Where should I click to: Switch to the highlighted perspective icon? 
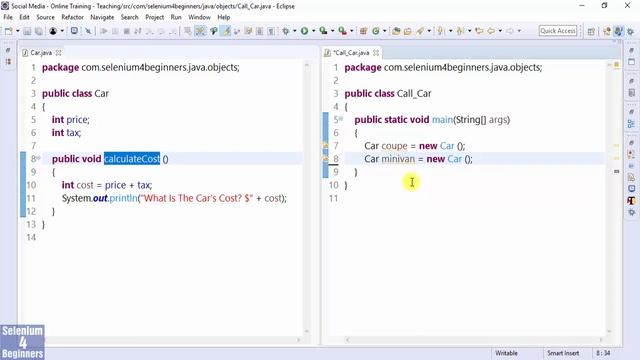[619, 31]
